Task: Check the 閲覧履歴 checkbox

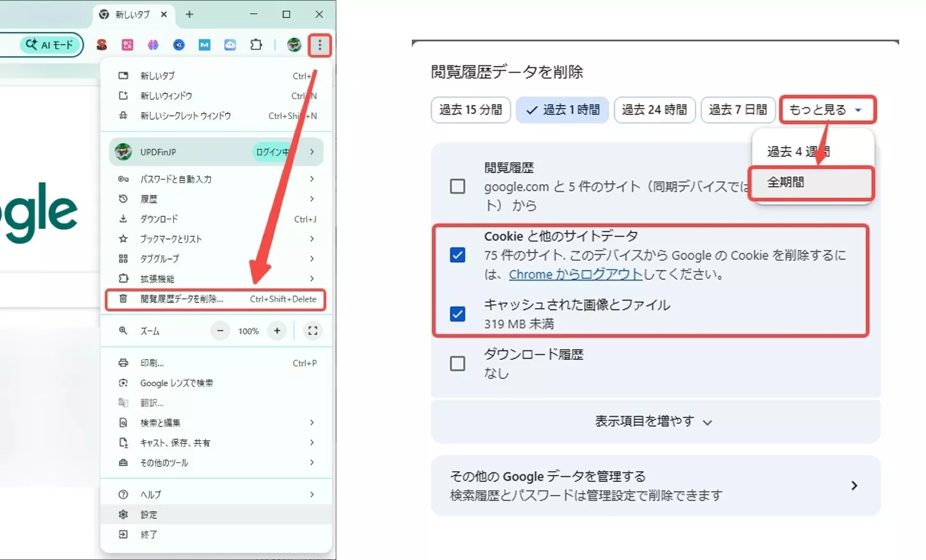Action: click(x=458, y=186)
